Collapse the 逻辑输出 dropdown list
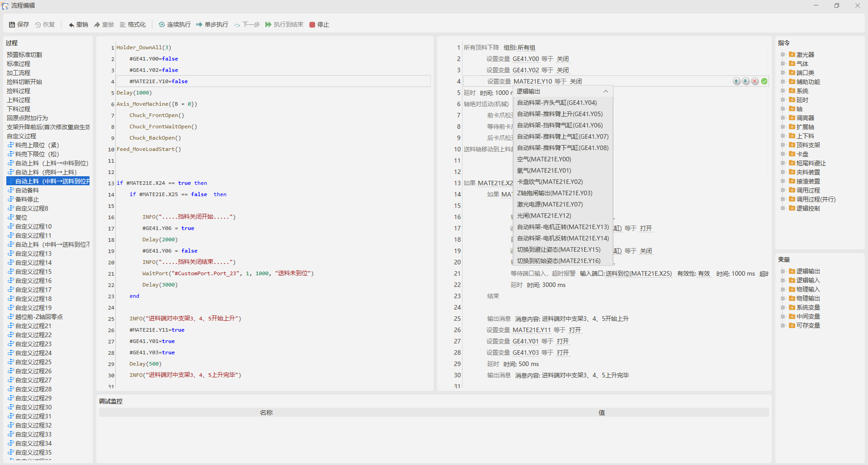The width and height of the screenshot is (868, 465). pyautogui.click(x=605, y=91)
